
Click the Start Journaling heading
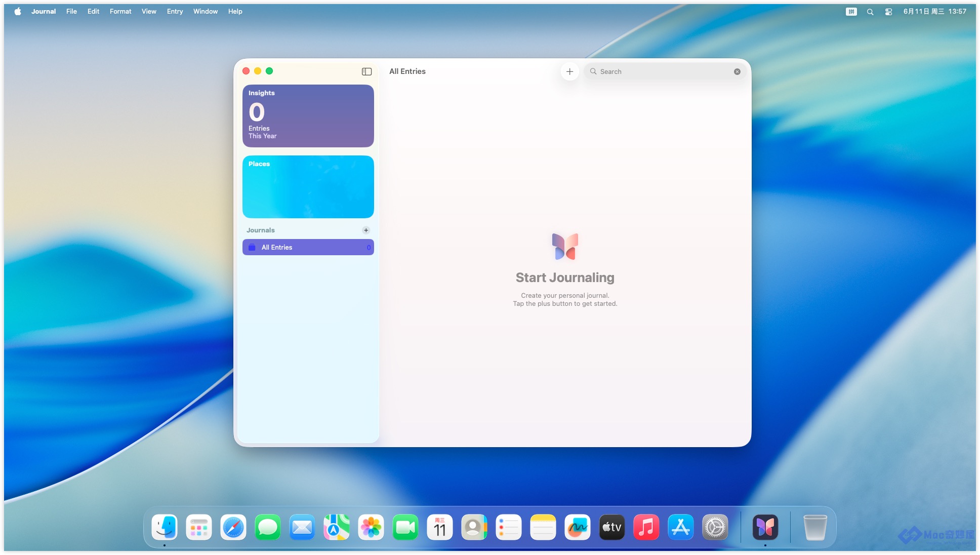(x=565, y=277)
